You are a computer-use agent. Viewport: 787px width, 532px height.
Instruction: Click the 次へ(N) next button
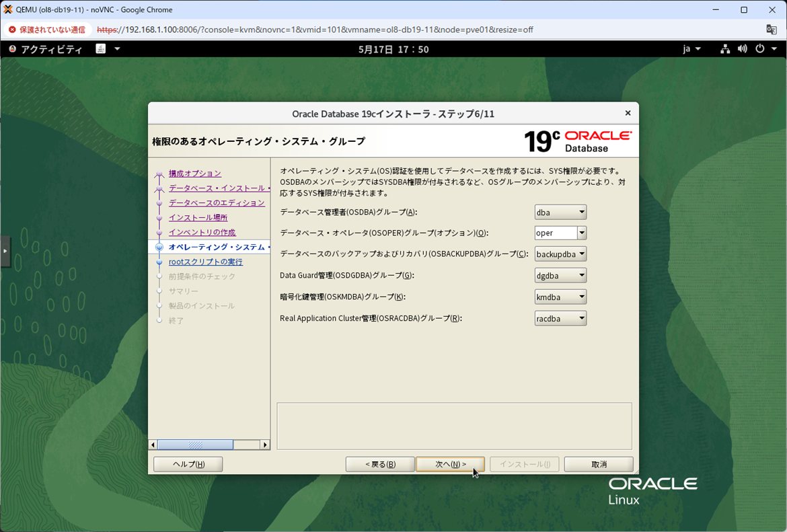(450, 464)
